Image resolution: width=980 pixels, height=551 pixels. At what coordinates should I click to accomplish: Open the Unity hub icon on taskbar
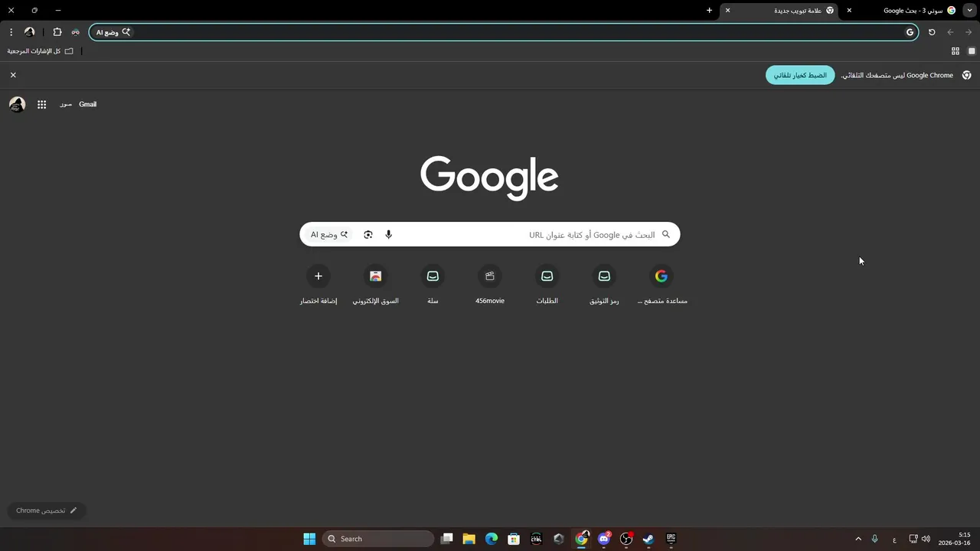(559, 539)
